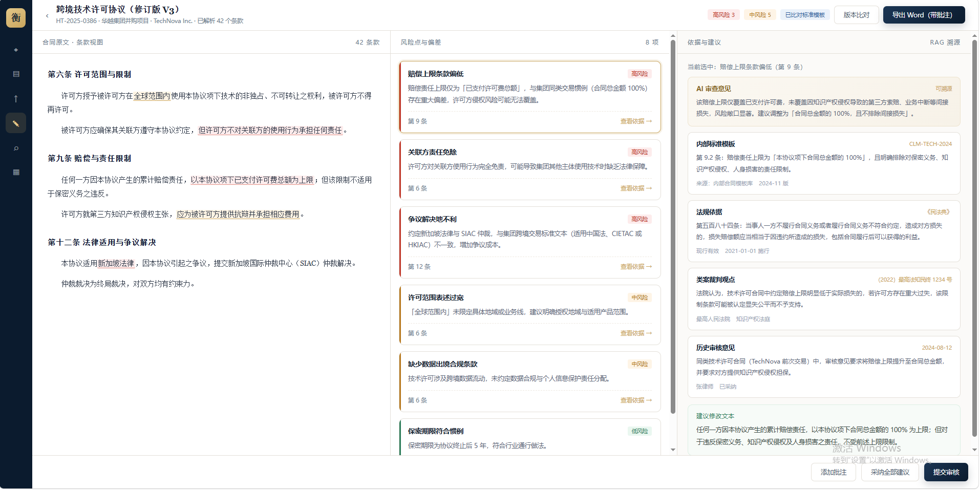Image resolution: width=980 pixels, height=490 pixels.
Task: Click highlighted text 但许可方不对关联方的使用行为承担任何责任
Action: pos(270,131)
